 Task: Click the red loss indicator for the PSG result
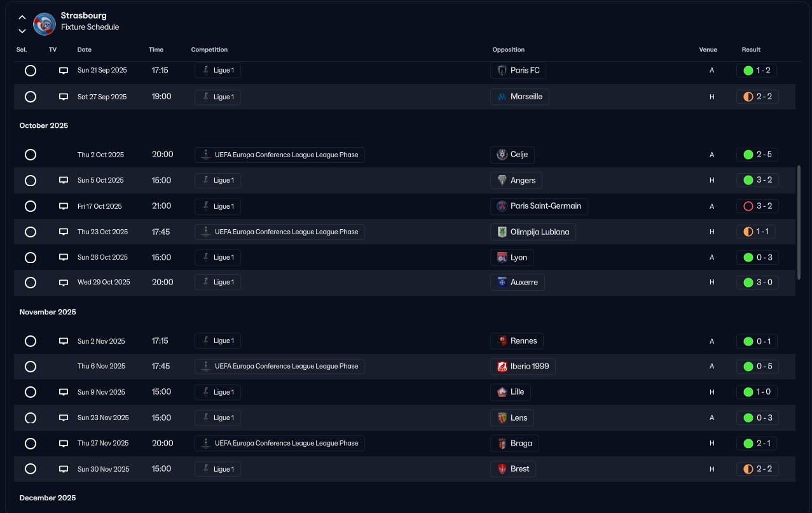(748, 206)
